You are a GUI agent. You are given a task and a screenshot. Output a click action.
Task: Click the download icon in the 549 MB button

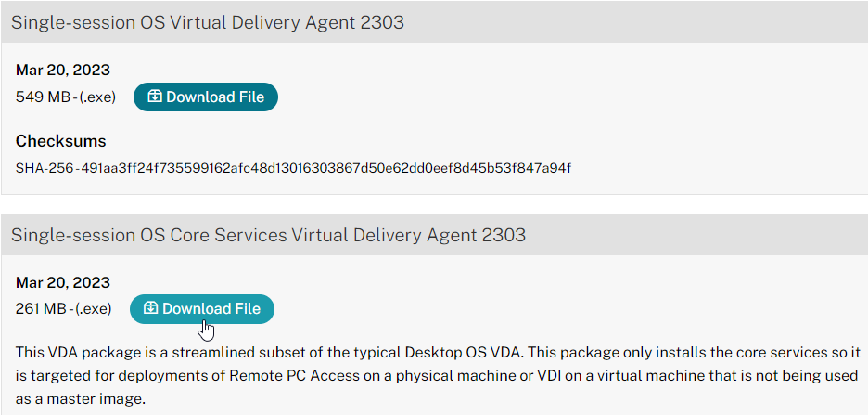pos(155,97)
